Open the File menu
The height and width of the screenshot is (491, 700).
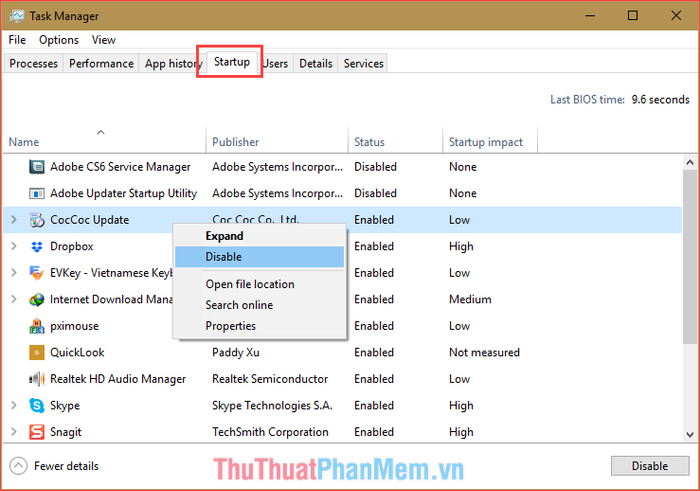pyautogui.click(x=17, y=40)
